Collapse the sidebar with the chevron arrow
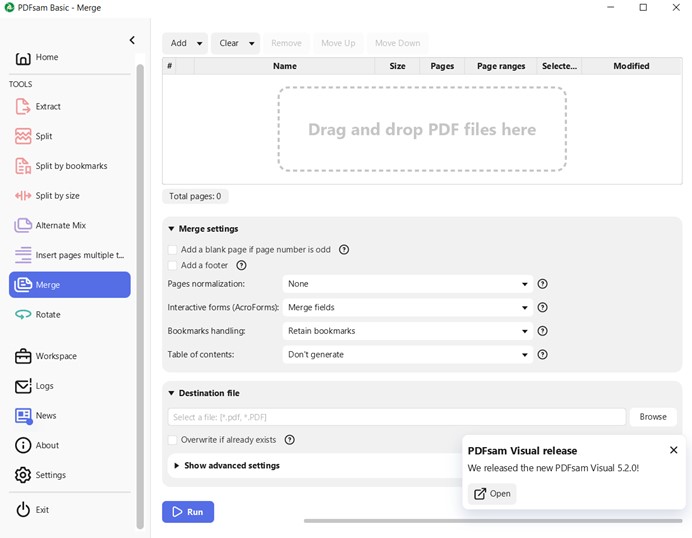692x538 pixels. click(132, 40)
